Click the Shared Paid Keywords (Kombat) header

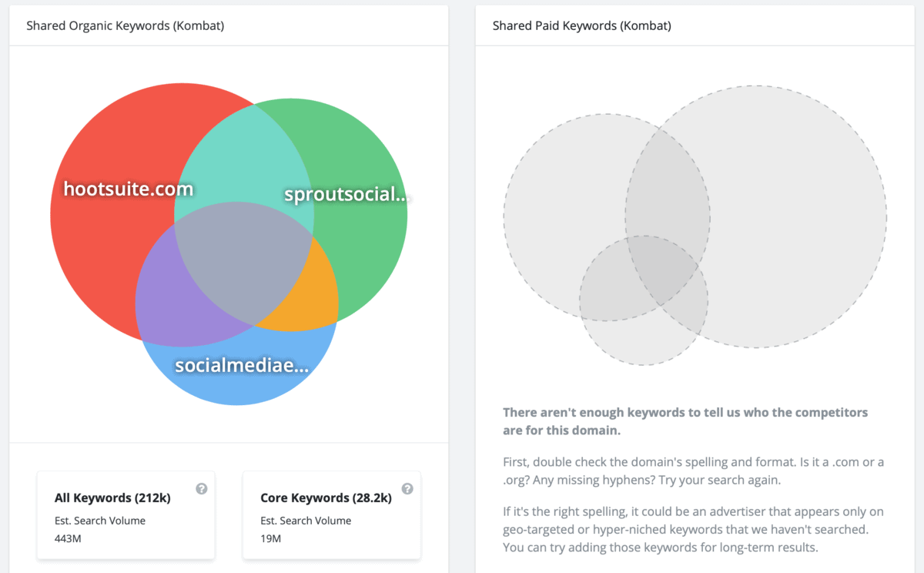click(x=582, y=25)
